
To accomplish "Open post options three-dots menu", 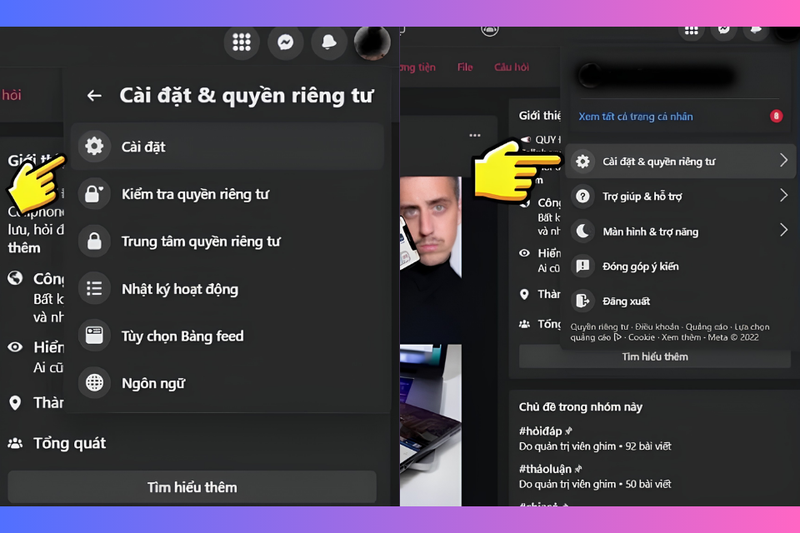I will pyautogui.click(x=474, y=135).
